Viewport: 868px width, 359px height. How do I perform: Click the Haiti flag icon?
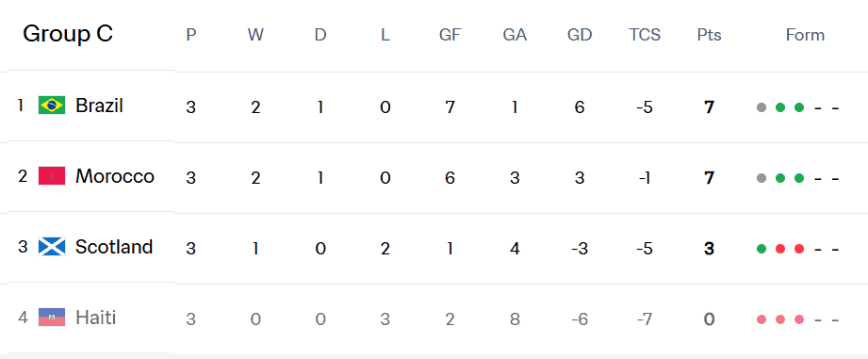click(52, 317)
